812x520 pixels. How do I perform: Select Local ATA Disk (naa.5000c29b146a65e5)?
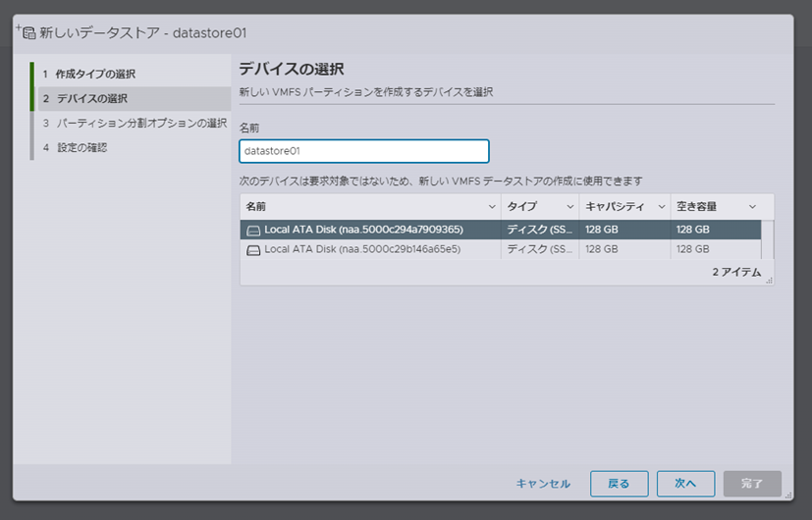[x=362, y=249]
